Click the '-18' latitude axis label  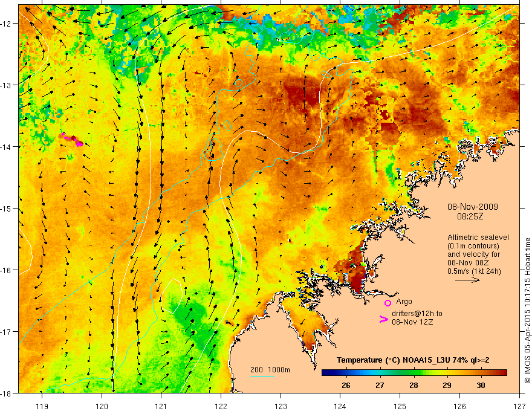point(6,393)
